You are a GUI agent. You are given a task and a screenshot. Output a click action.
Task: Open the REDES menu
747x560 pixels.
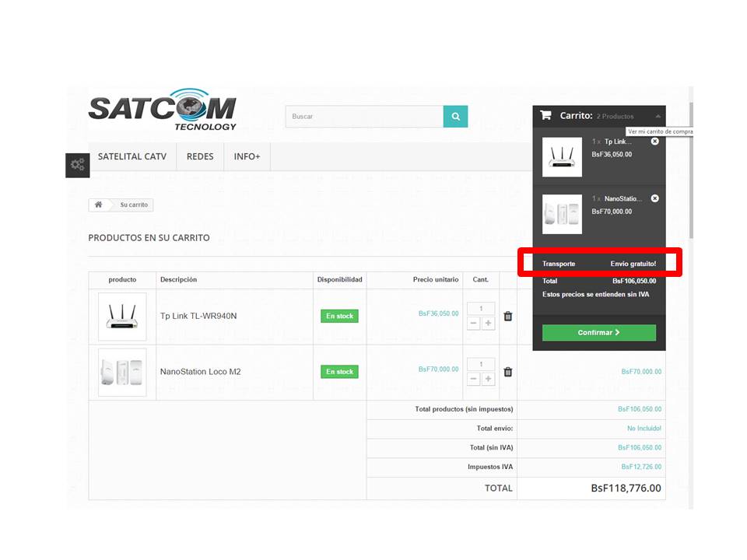pyautogui.click(x=200, y=156)
